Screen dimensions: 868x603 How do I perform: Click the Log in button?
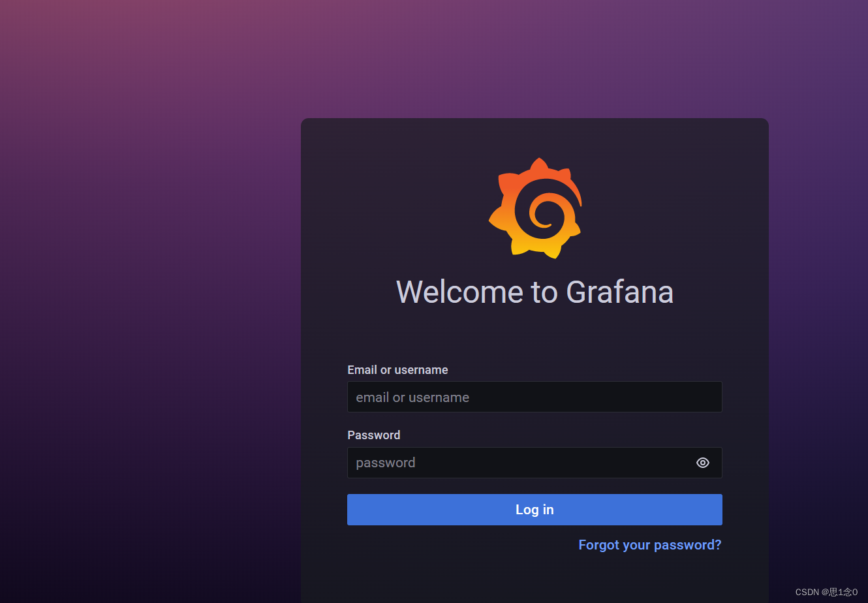click(535, 510)
